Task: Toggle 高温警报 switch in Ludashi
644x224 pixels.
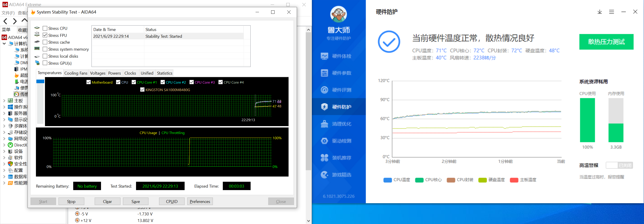Action: (619, 165)
